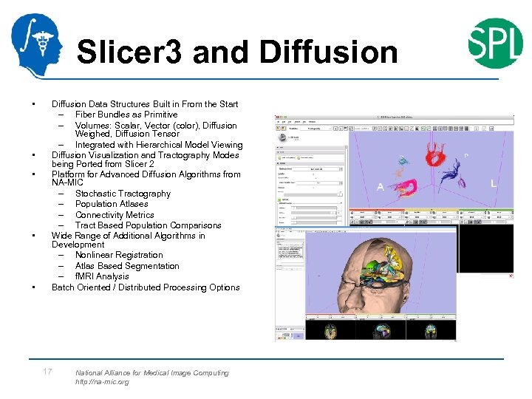Adjust the wide slider above the green checkbox
This screenshot has width=532, height=399.
[x=313, y=195]
